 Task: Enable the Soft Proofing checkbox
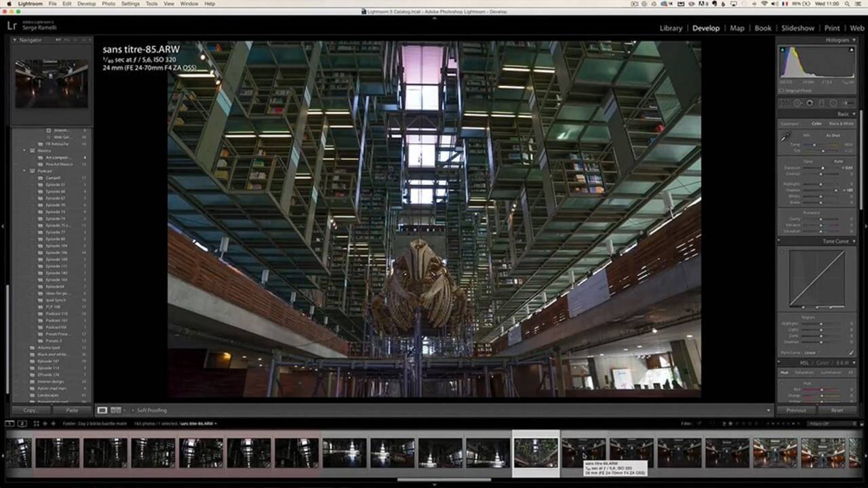click(x=134, y=410)
